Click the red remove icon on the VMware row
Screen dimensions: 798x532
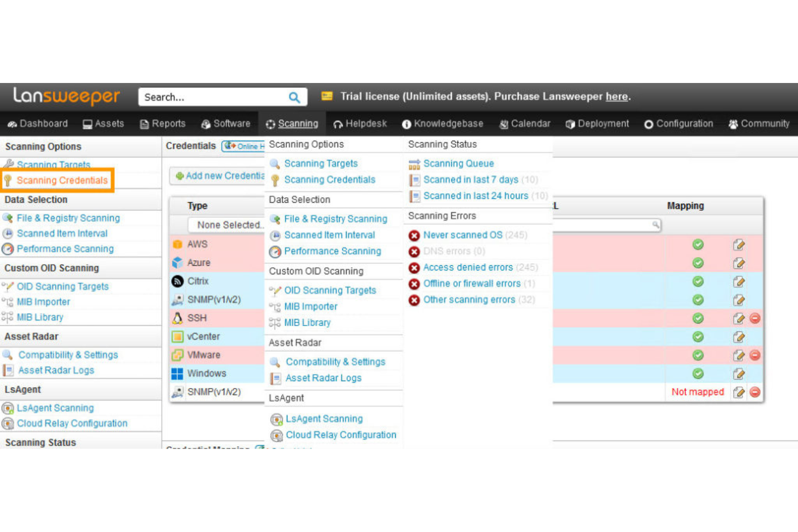pyautogui.click(x=754, y=355)
